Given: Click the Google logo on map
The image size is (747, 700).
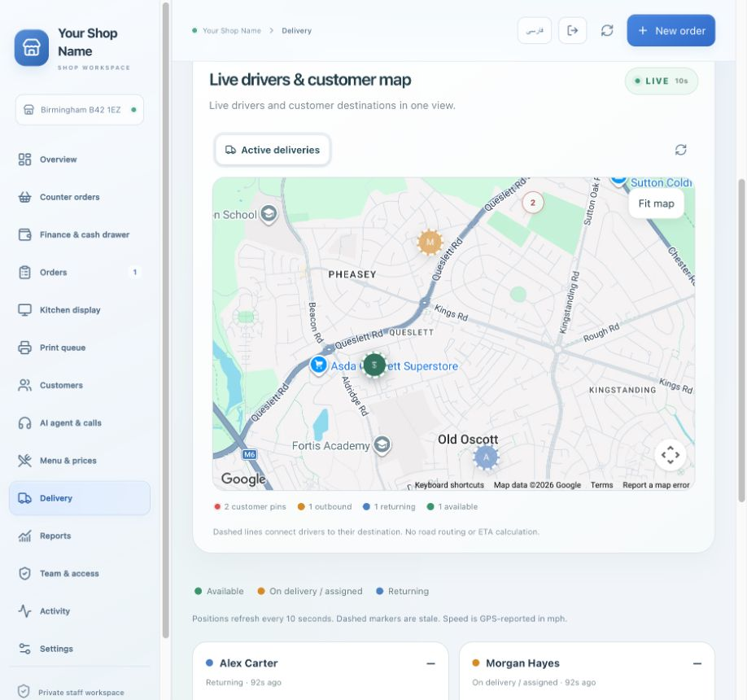Looking at the screenshot, I should click(243, 479).
